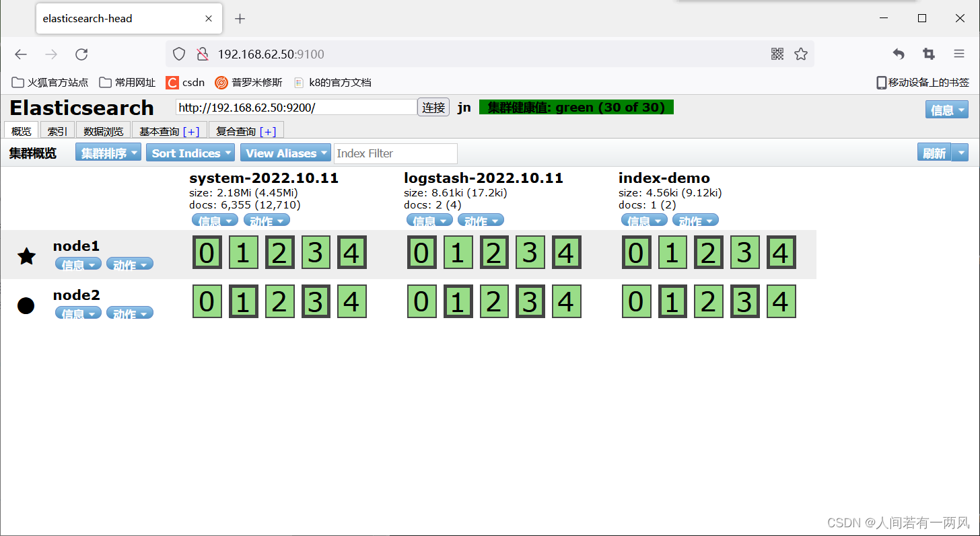The image size is (980, 536).
Task: Select node1 shard 3 of system-2022.10.11
Action: [316, 253]
